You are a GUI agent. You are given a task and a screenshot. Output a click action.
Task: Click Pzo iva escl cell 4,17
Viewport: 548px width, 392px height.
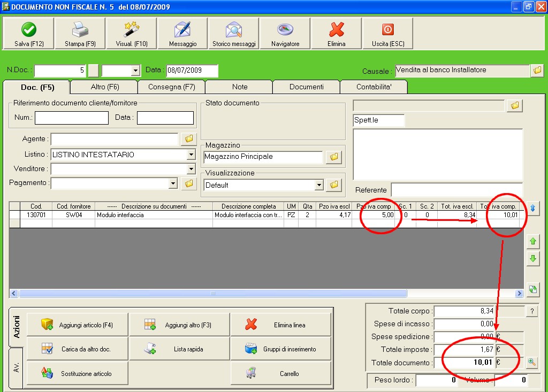[334, 215]
